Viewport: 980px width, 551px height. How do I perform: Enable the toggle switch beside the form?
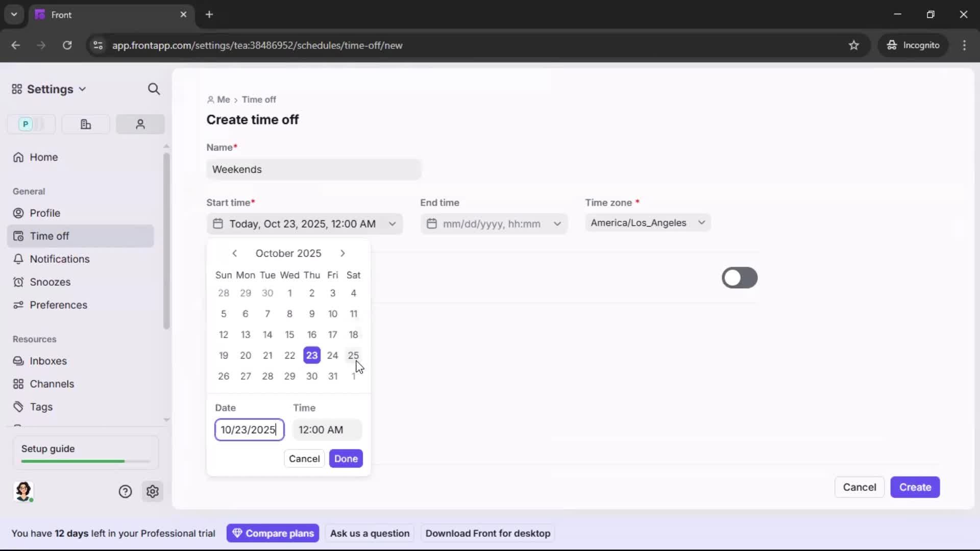coord(739,278)
